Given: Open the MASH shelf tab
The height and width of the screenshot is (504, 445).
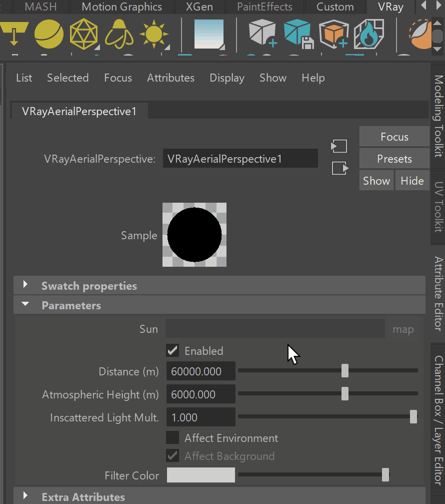Looking at the screenshot, I should (x=40, y=7).
